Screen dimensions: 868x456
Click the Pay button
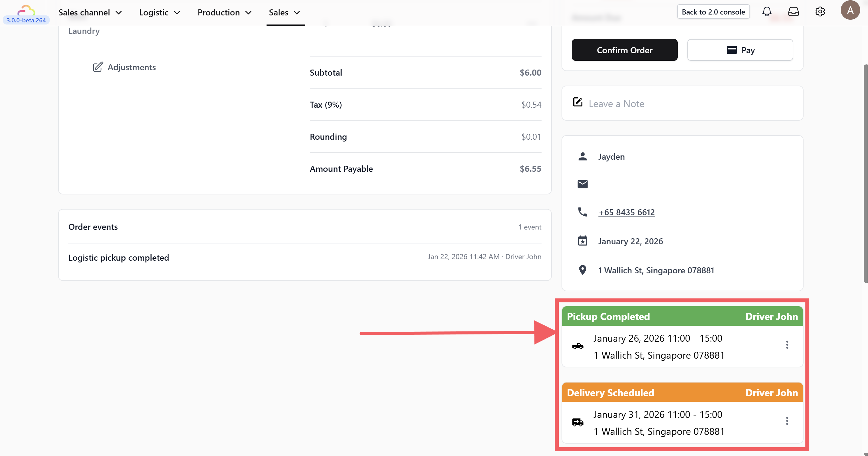(x=740, y=50)
